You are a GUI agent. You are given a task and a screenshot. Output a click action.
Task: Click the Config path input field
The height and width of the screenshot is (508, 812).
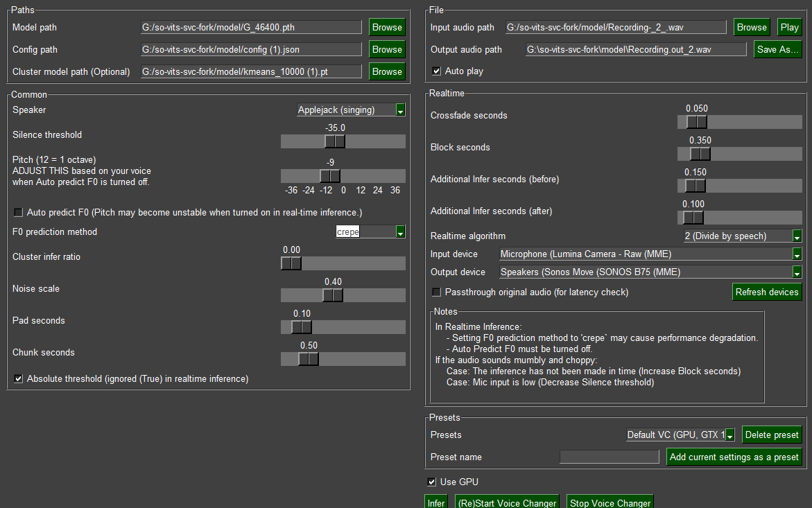click(x=251, y=50)
